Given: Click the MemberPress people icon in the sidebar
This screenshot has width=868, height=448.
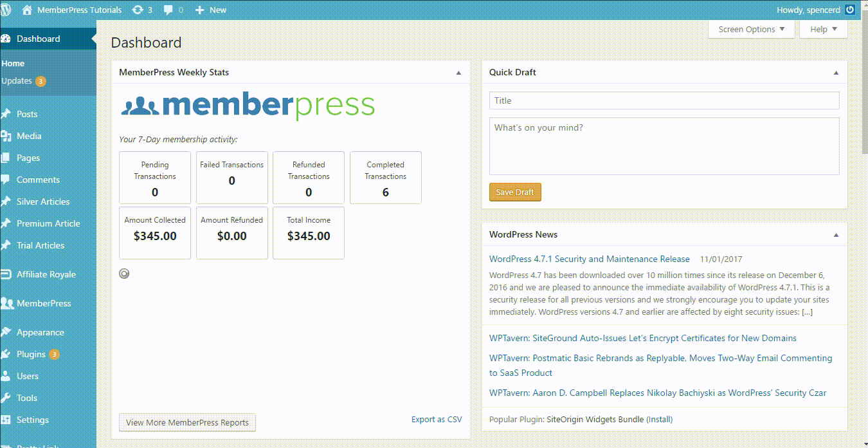Looking at the screenshot, I should click(7, 303).
